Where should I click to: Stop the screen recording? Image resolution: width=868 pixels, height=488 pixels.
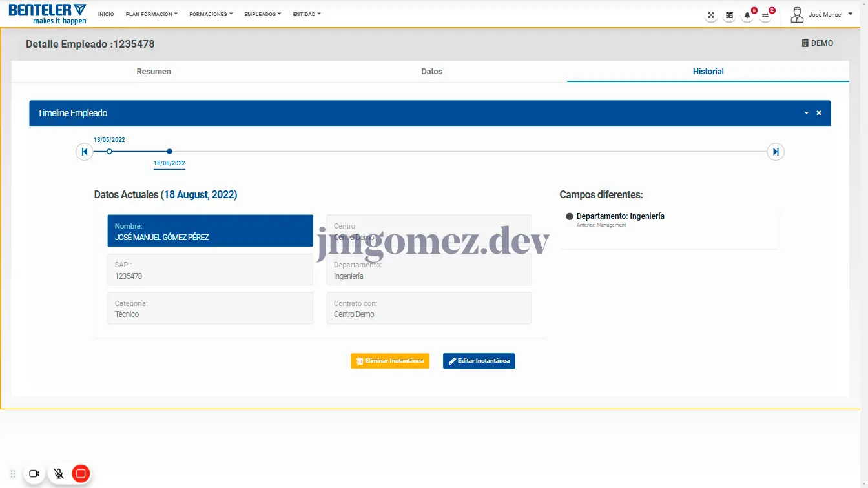pos(81,474)
